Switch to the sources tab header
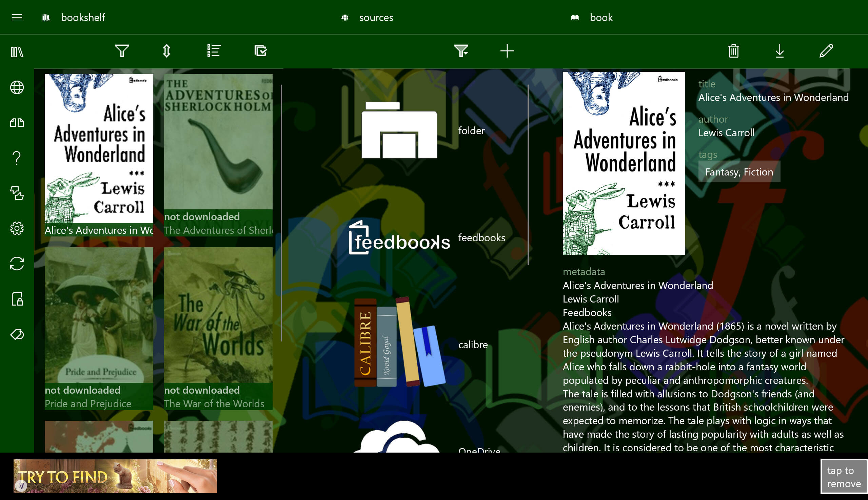This screenshot has height=500, width=868. (376, 18)
